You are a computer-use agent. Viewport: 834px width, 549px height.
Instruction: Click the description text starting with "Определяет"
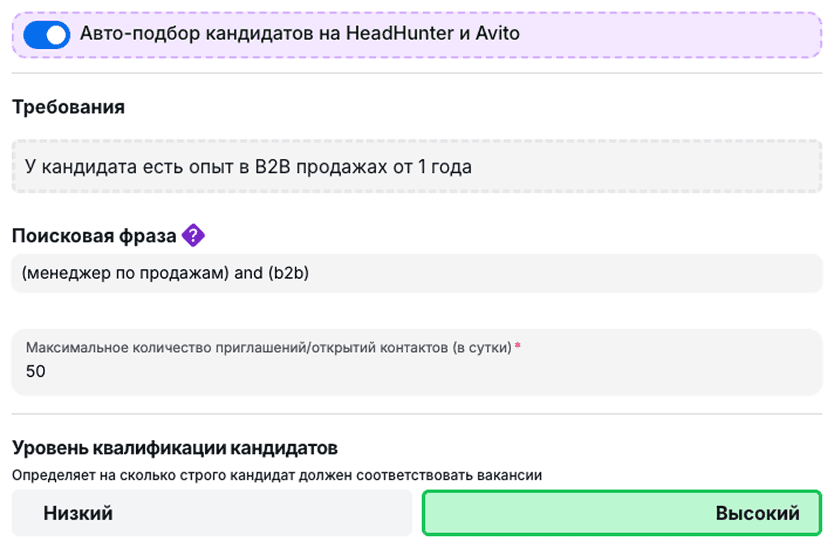pos(276,475)
